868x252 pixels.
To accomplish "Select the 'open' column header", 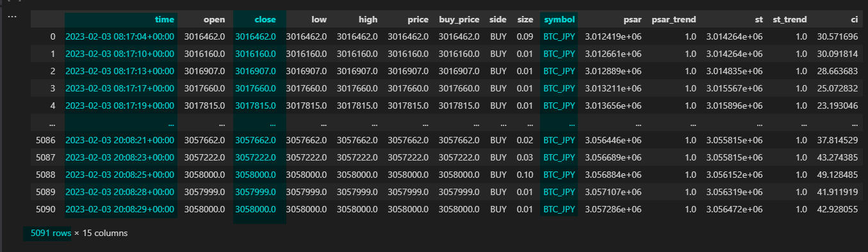I will [214, 20].
